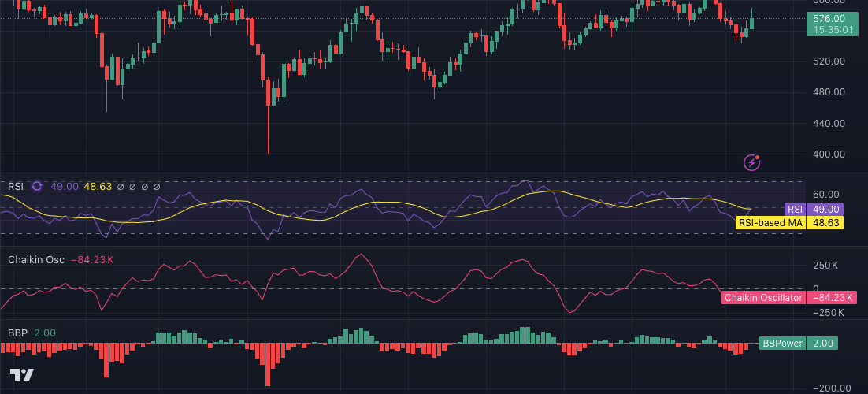Click the yellow RSI-based MA label

(770, 223)
